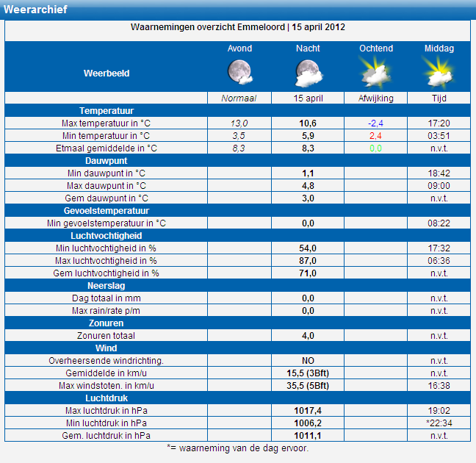This screenshot has height=463, width=476.
Task: Click the Max temperatuur value 10,6
Action: click(308, 123)
